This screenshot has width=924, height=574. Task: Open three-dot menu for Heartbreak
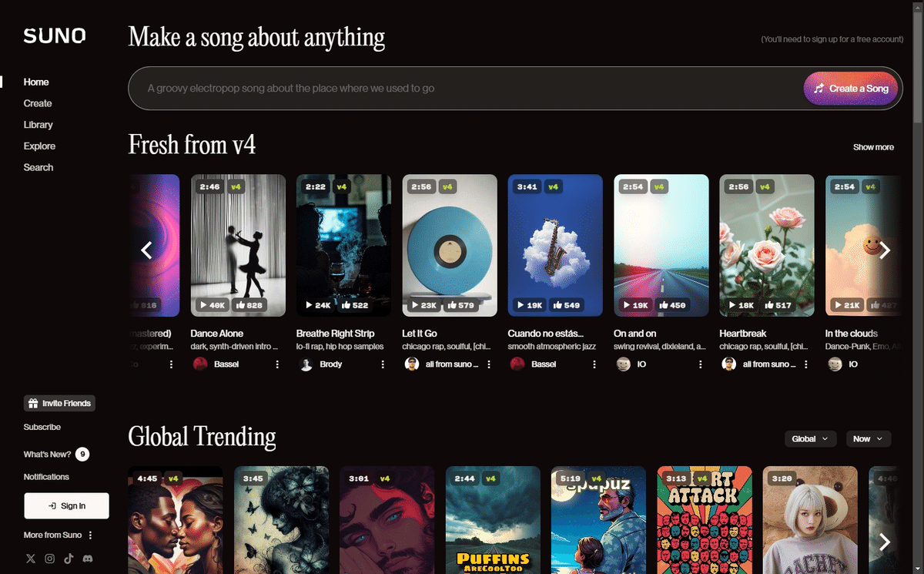pos(806,364)
